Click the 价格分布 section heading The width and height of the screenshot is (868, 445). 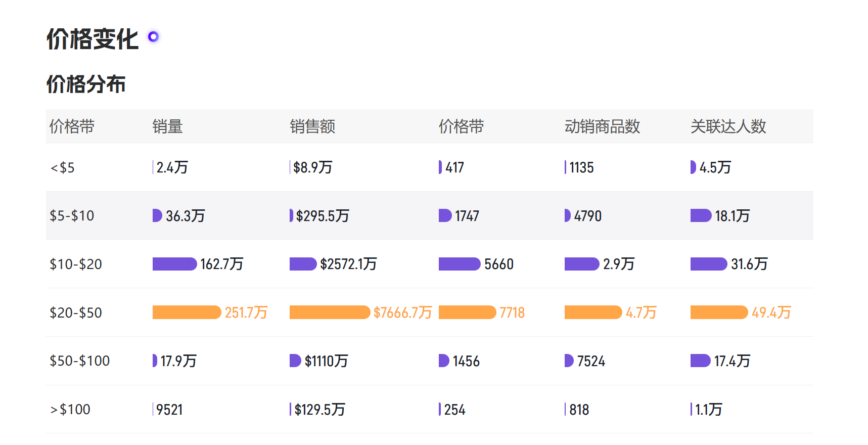tap(86, 84)
